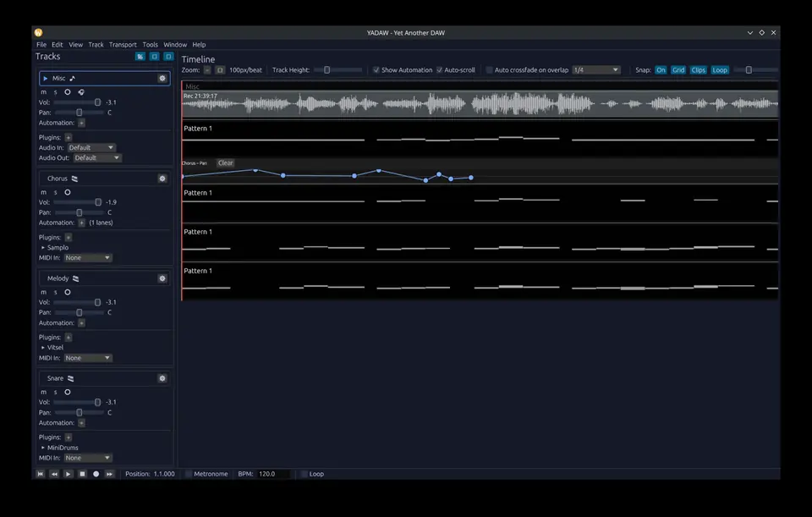Solo the Chorus track
The width and height of the screenshot is (812, 517).
tap(56, 192)
